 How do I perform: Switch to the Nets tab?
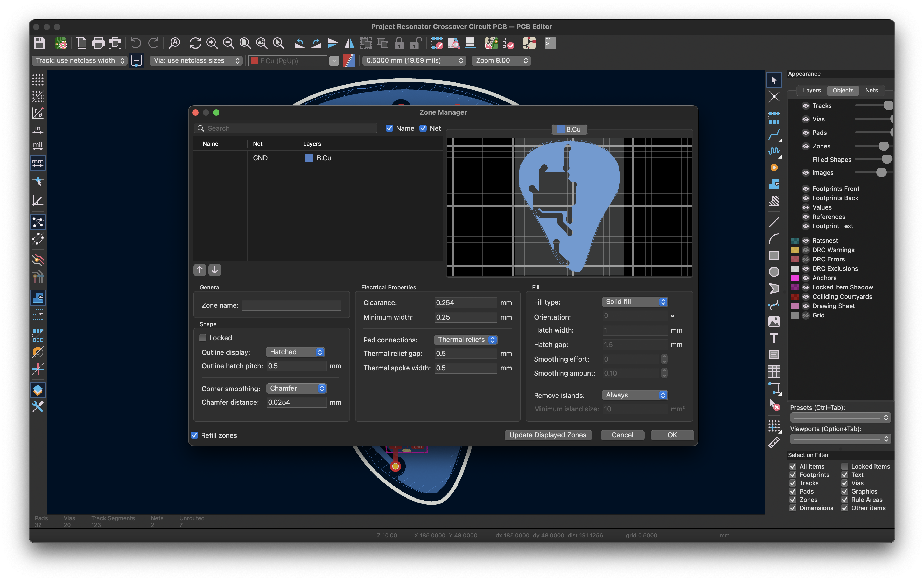pos(871,90)
